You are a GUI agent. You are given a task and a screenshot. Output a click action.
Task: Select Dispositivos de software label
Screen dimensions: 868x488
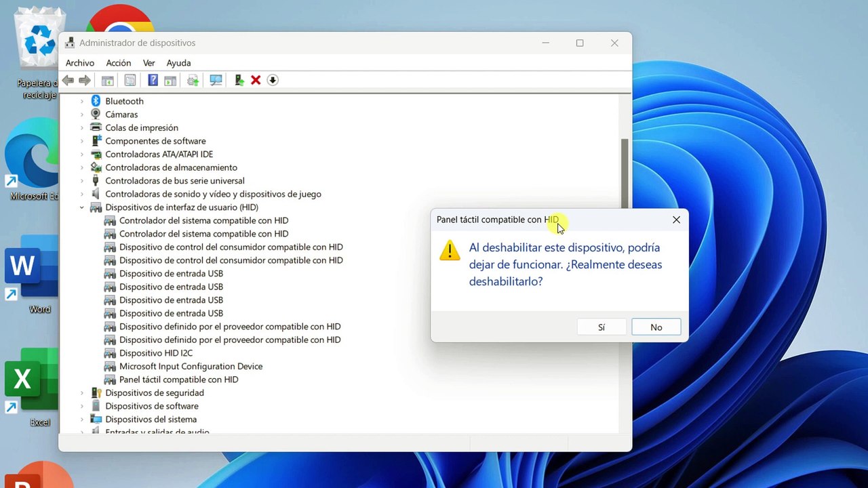point(152,406)
